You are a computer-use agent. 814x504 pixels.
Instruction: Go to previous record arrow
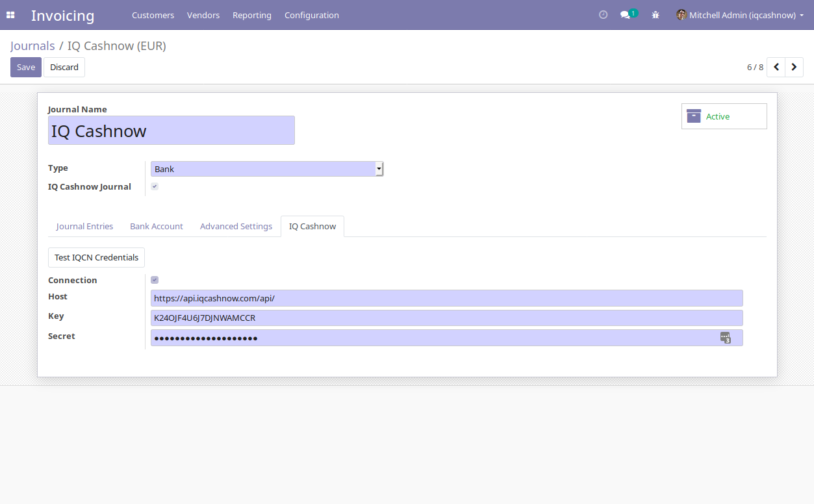pos(776,67)
